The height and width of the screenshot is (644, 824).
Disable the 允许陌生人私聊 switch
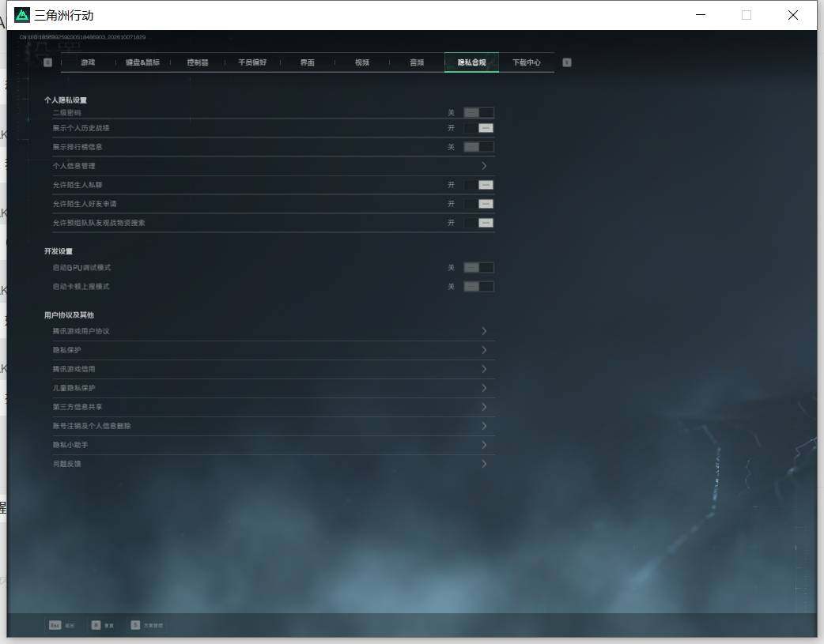point(478,185)
